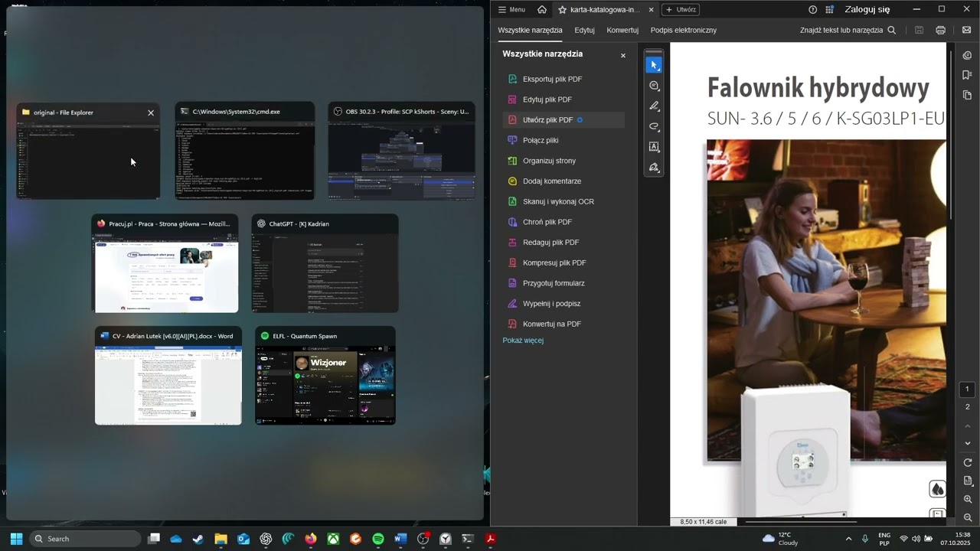The height and width of the screenshot is (551, 980).
Task: Open the bookmarks panel icon on right rail
Action: click(x=967, y=75)
